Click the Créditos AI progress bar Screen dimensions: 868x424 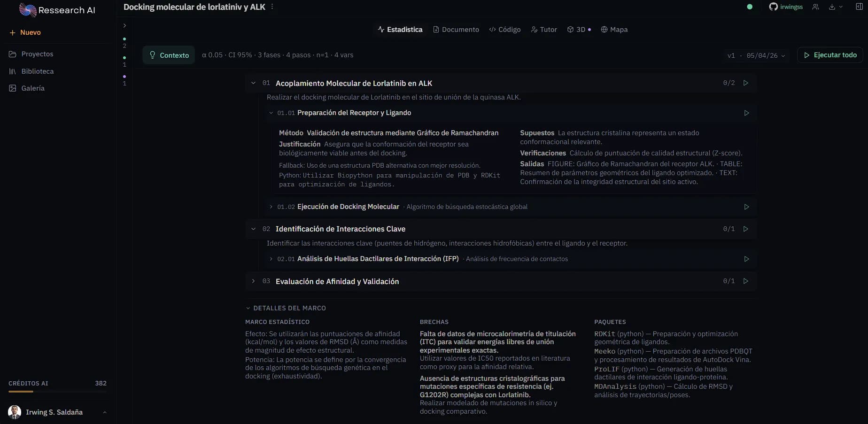[57, 391]
